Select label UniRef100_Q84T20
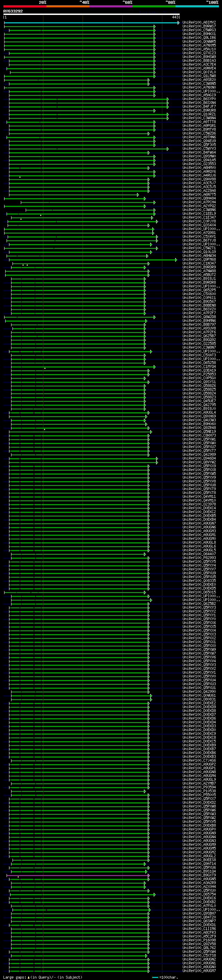This screenshot has height=980, width=222. pos(199,917)
